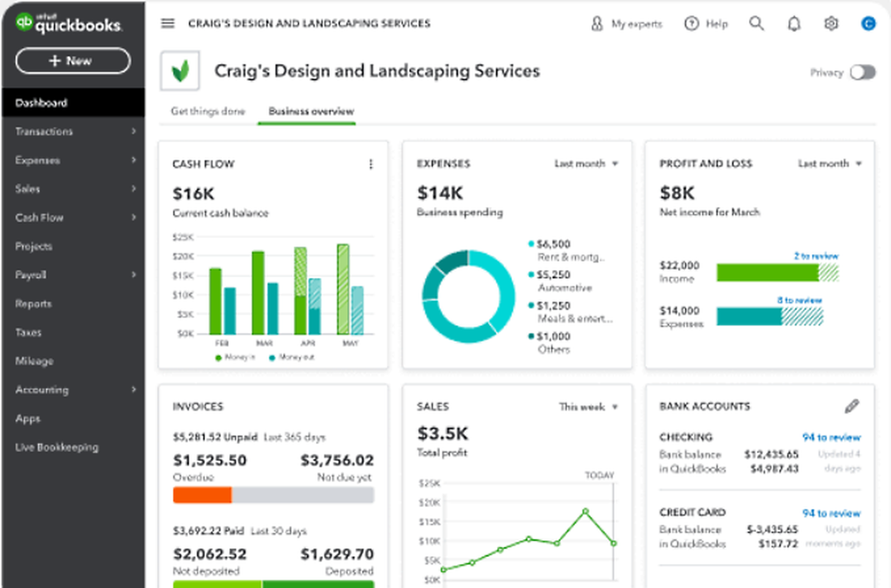Open the Cash Flow card options menu
The image size is (891, 588).
coord(371,164)
